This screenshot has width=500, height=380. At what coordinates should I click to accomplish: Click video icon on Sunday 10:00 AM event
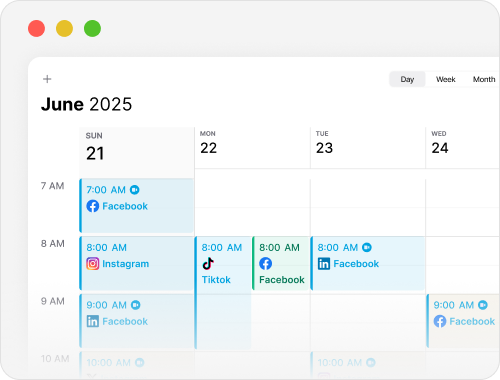[x=139, y=363]
